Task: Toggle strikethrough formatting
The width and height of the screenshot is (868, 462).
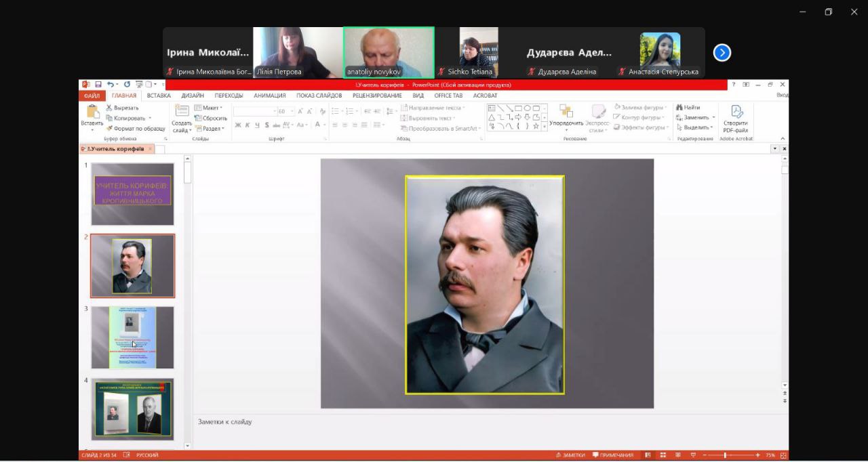Action: (x=276, y=125)
